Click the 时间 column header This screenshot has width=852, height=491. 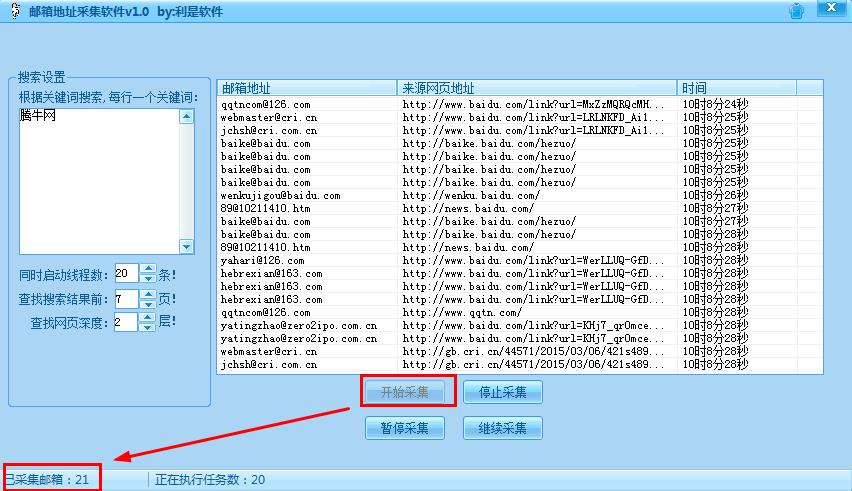tap(736, 88)
